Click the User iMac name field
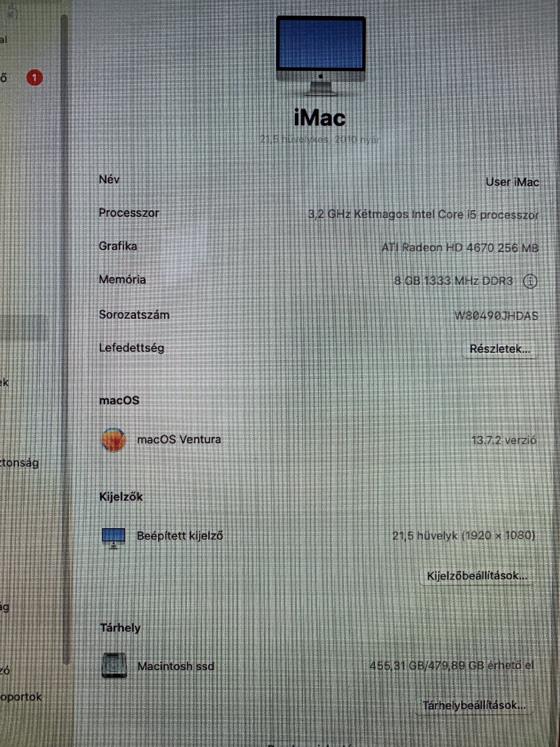This screenshot has width=560, height=747. 512,182
